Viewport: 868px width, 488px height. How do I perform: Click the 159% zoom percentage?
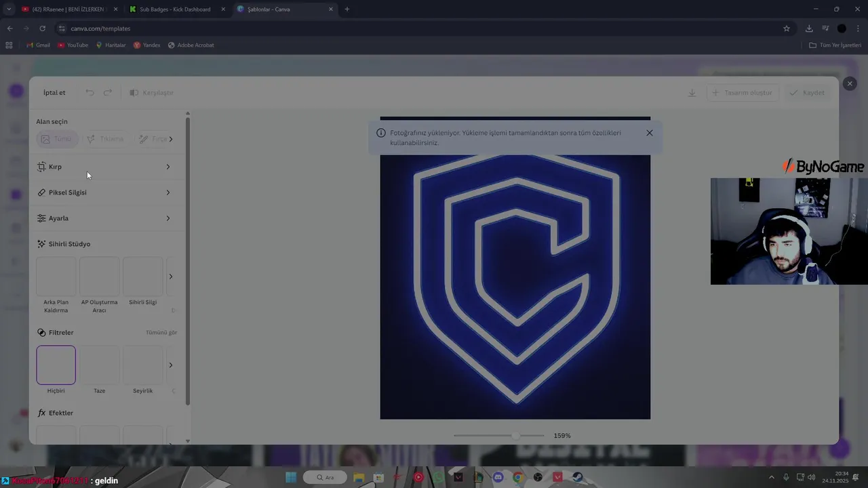point(562,436)
